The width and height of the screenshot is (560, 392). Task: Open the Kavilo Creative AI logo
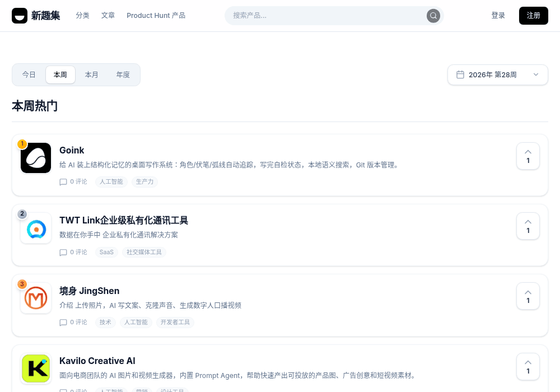tap(36, 368)
